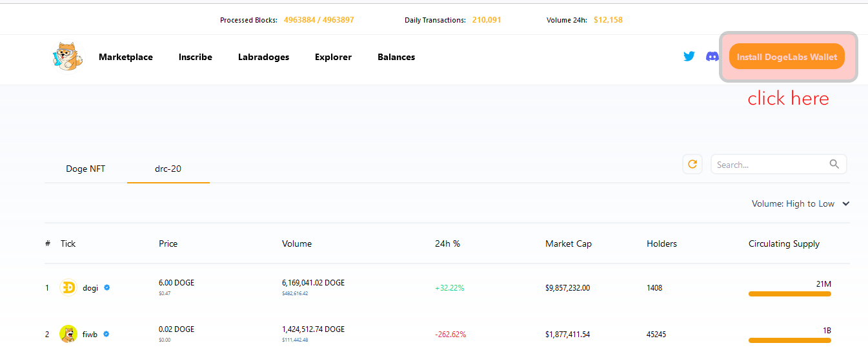Click the DogeLabs shiba logo

click(x=68, y=57)
